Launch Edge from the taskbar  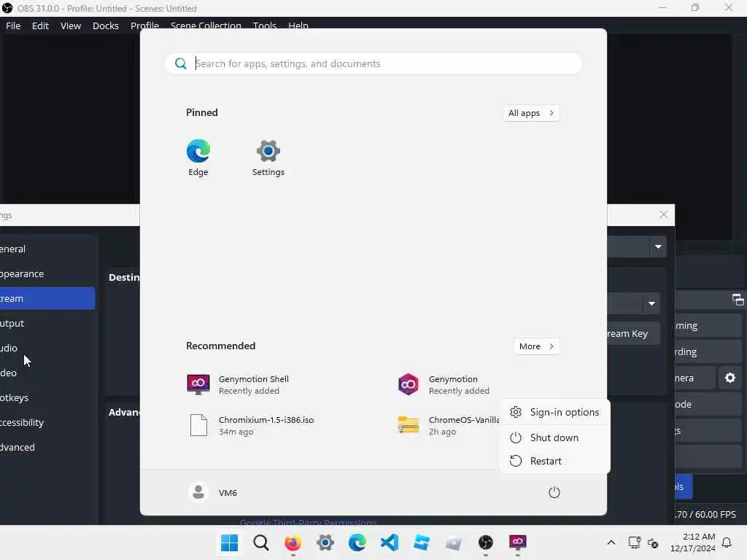357,542
